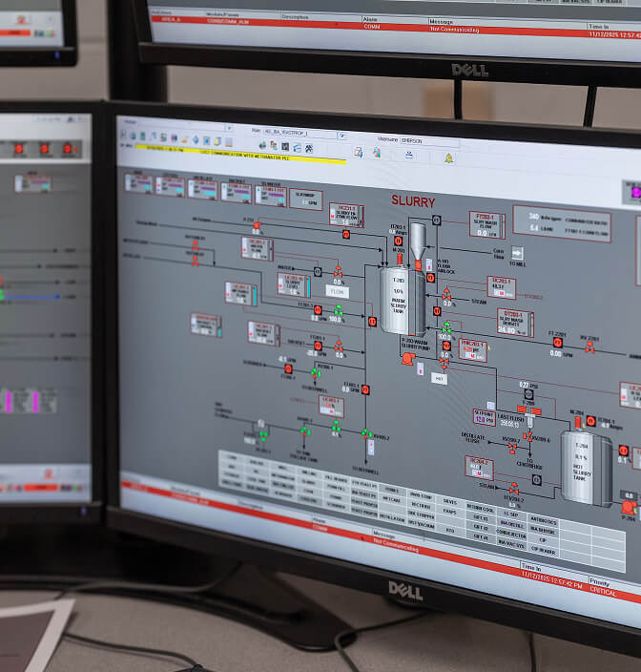The width and height of the screenshot is (641, 672).
Task: Click the Message column header in alarm list
Action: click(383, 535)
